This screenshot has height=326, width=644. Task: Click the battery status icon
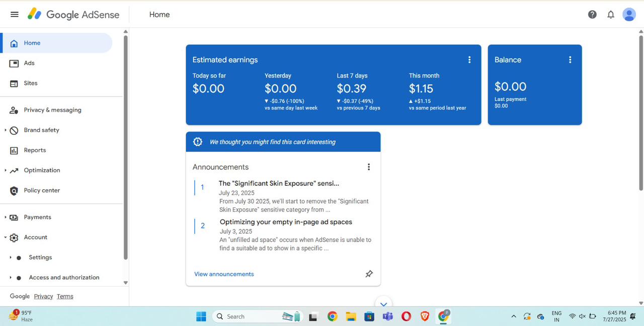click(x=593, y=316)
